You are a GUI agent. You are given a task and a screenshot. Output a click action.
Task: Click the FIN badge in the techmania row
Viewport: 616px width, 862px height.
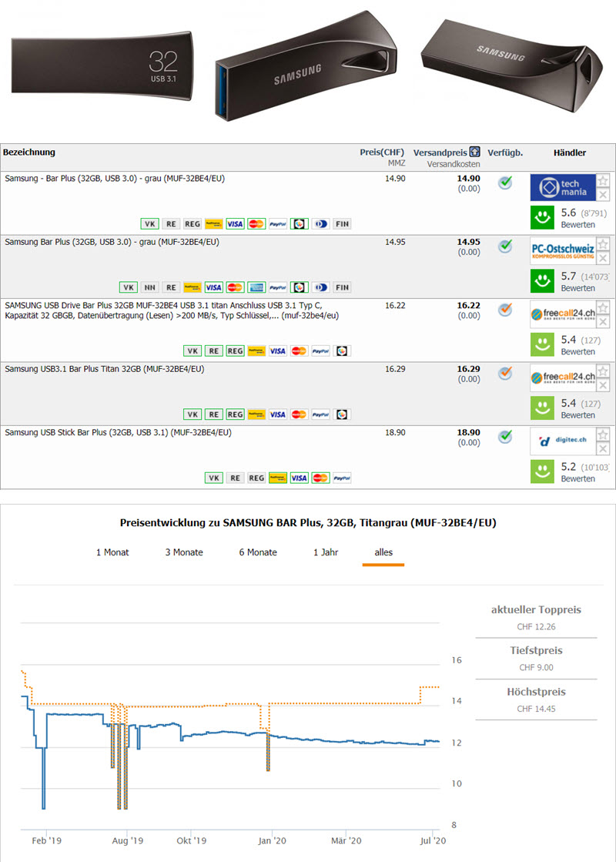coord(342,224)
